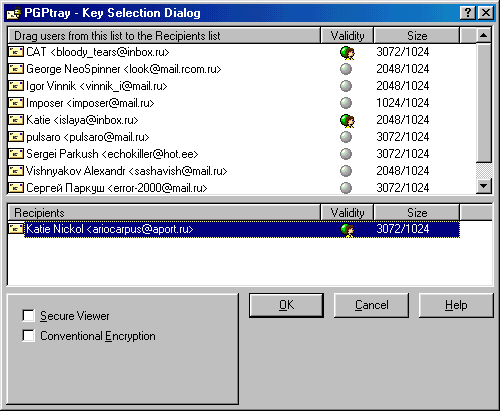Sort by user list column header
The image size is (500, 411).
164,36
